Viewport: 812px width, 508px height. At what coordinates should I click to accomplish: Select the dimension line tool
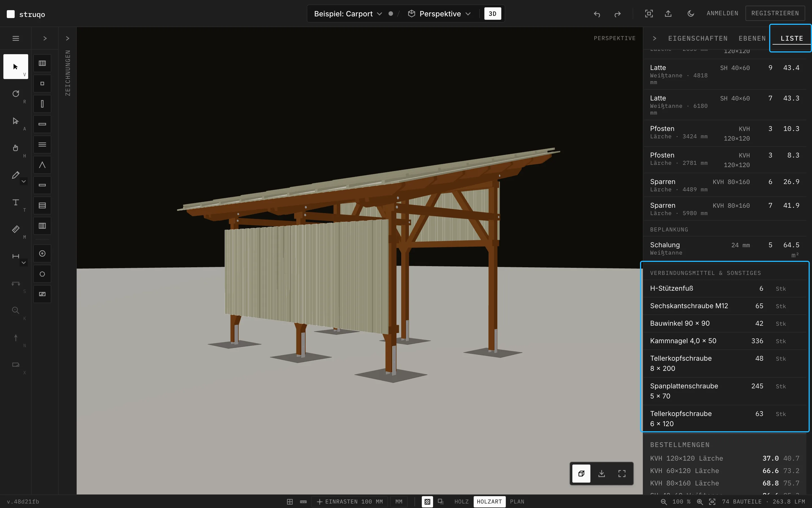[16, 256]
